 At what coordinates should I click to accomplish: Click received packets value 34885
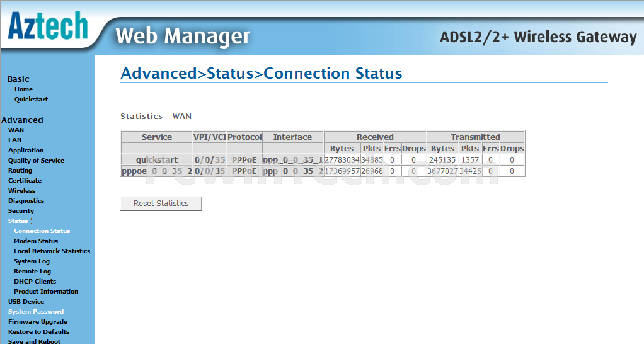pyautogui.click(x=372, y=159)
